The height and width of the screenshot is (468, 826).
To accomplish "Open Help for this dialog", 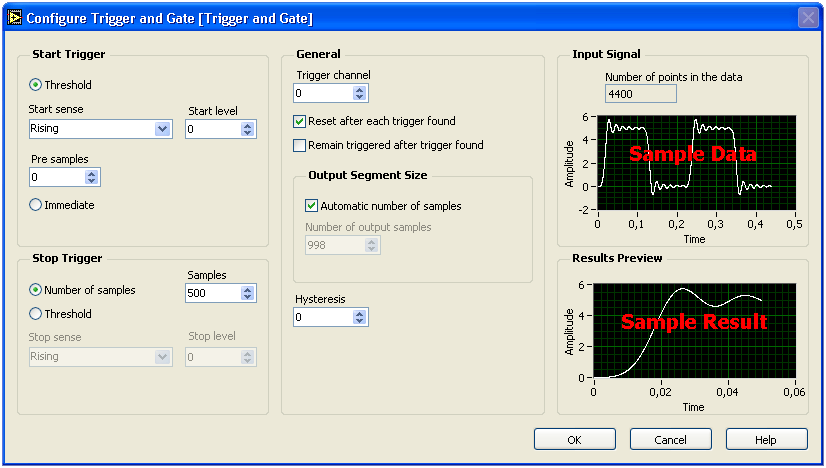I will (766, 440).
